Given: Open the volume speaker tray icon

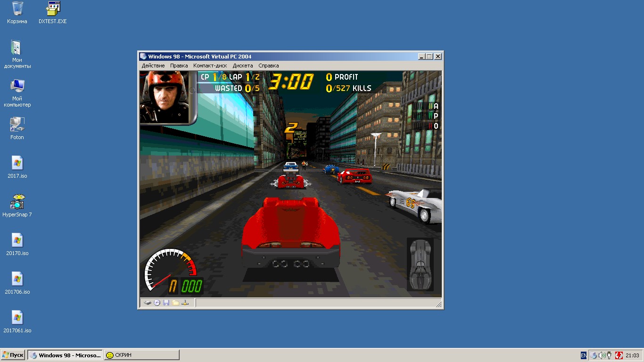Looking at the screenshot, I should pos(602,355).
